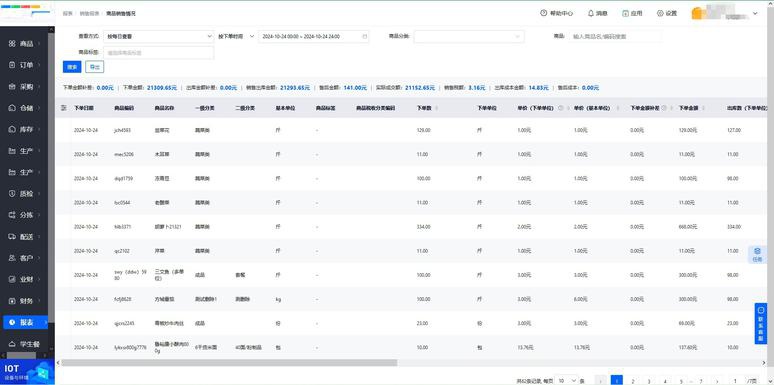Open the 学生餐 menu item
The image size is (774, 385).
pyautogui.click(x=24, y=344)
